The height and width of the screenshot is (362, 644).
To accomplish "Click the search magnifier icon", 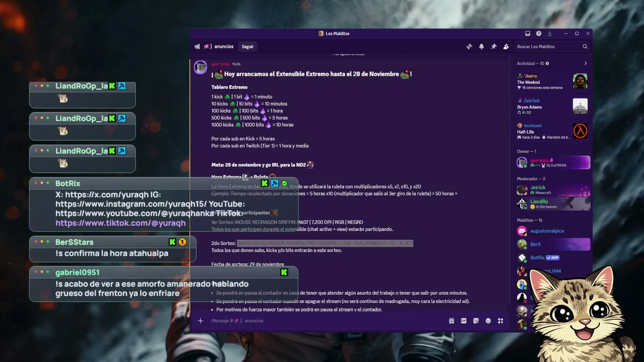I will point(585,46).
